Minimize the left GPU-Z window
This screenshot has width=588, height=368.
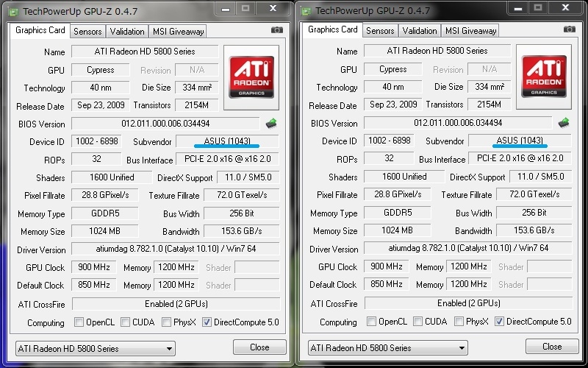point(226,8)
